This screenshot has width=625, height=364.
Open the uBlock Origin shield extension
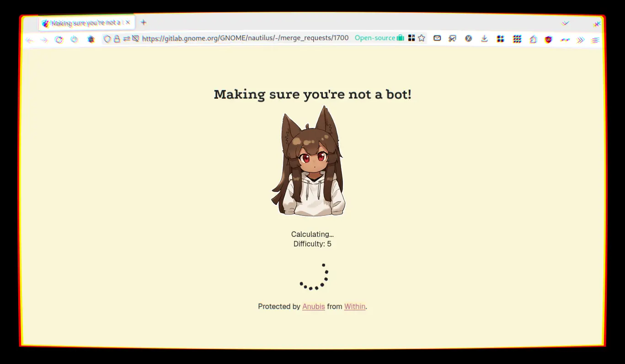549,40
